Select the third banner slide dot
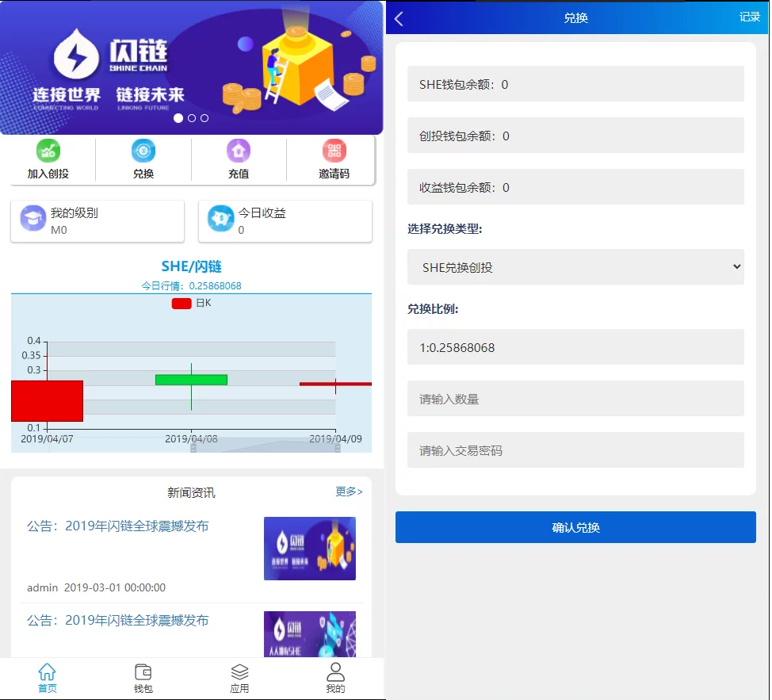This screenshot has width=772, height=700. click(x=204, y=118)
